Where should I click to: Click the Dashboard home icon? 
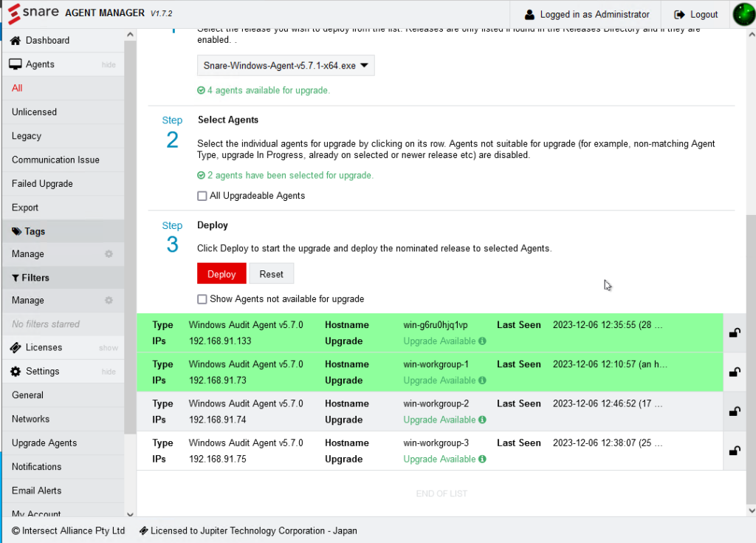click(x=16, y=41)
